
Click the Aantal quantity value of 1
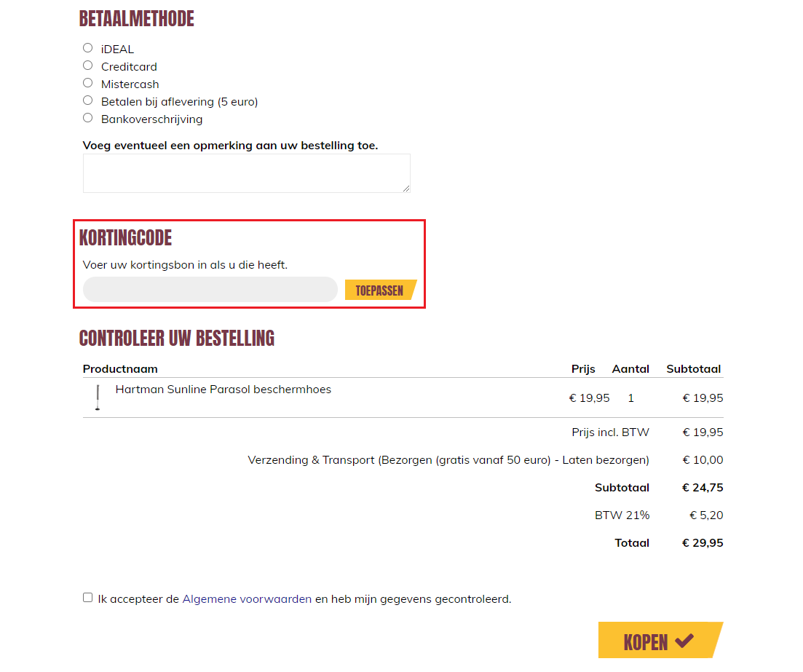coord(630,398)
